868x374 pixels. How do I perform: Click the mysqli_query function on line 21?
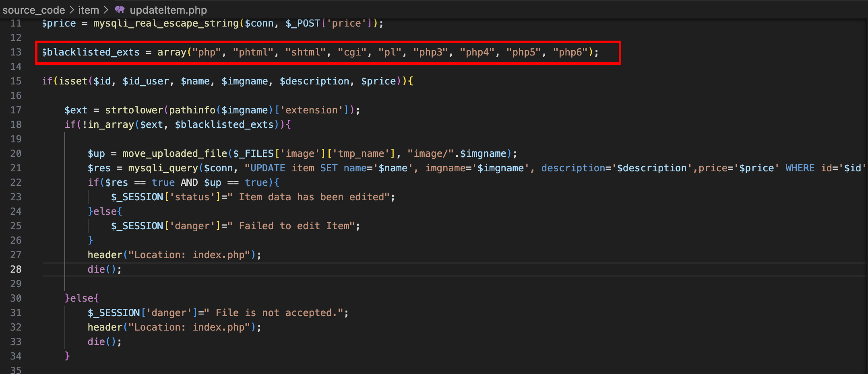click(x=163, y=168)
